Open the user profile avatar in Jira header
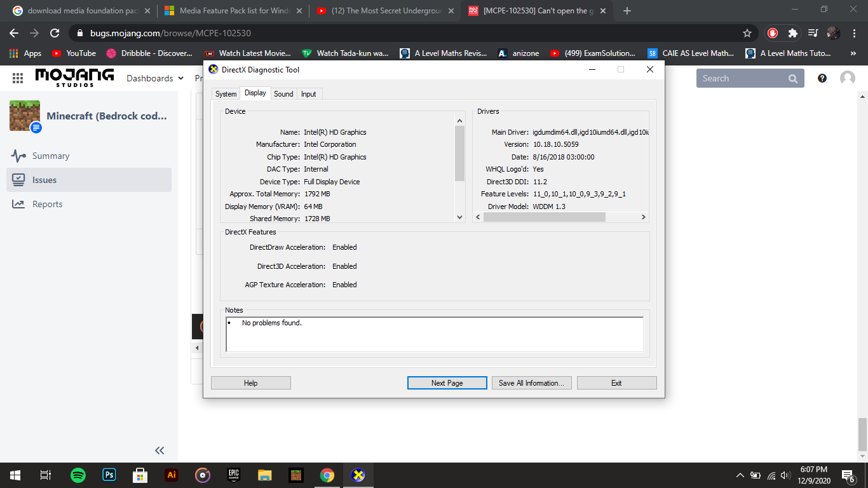The width and height of the screenshot is (868, 488). coord(848,78)
